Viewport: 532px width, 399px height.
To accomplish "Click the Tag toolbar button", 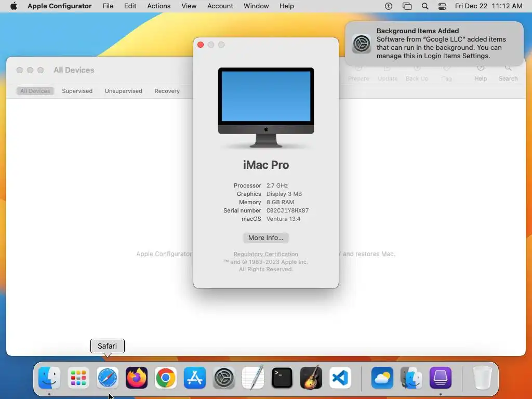I will click(447, 74).
